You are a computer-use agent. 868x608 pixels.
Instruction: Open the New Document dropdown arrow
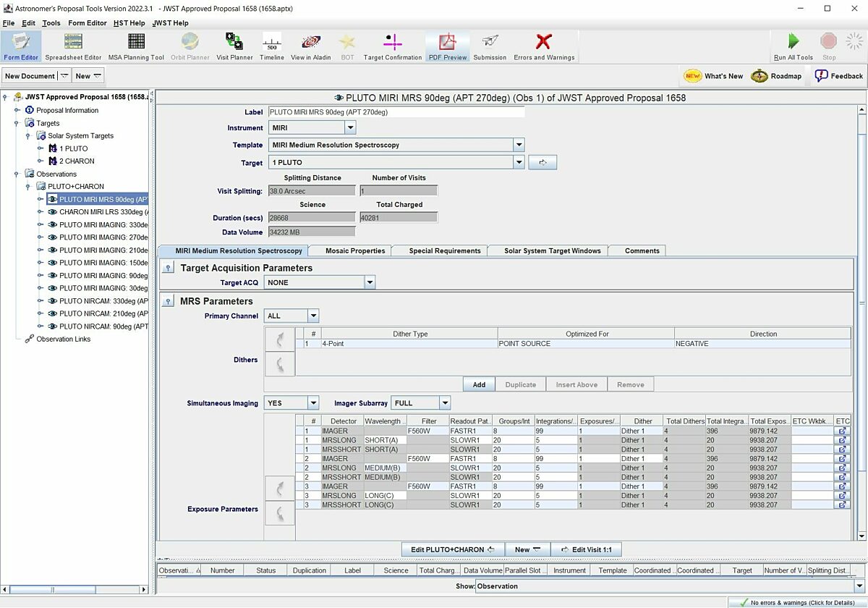click(64, 76)
